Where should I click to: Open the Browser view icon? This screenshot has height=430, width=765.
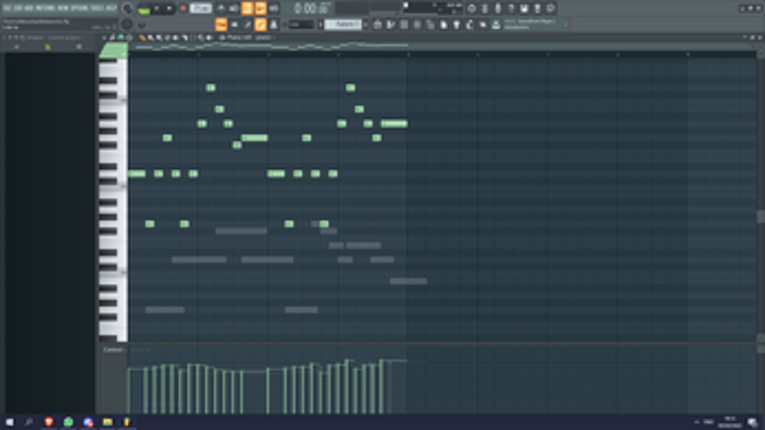pos(430,24)
